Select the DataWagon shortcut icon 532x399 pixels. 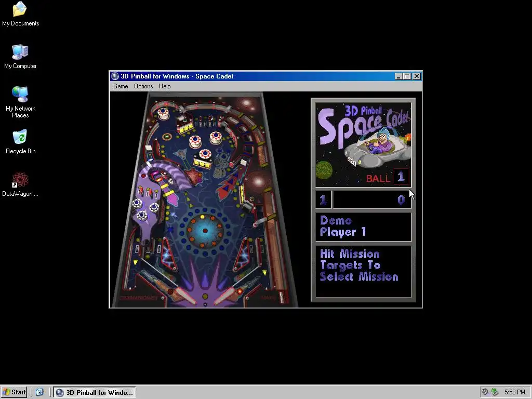pyautogui.click(x=20, y=184)
